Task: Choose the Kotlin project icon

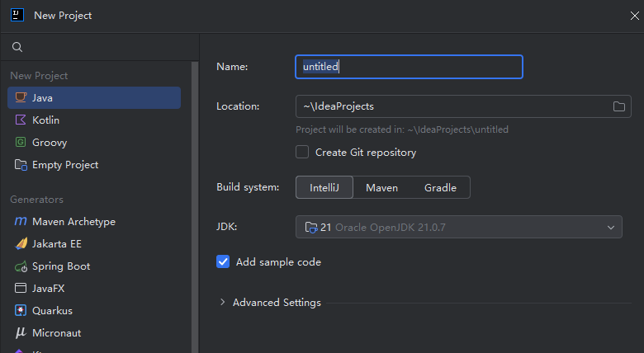Action: [21, 120]
